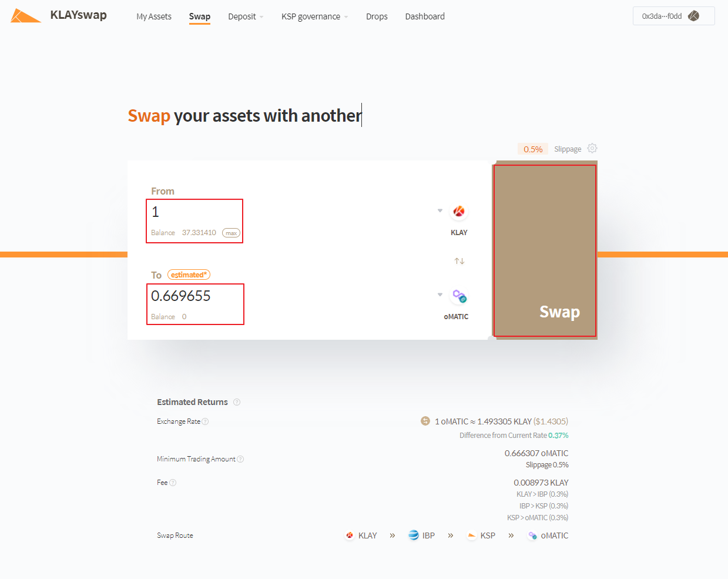Select the Swap tab
Viewport: 728px width, 579px height.
pyautogui.click(x=200, y=16)
